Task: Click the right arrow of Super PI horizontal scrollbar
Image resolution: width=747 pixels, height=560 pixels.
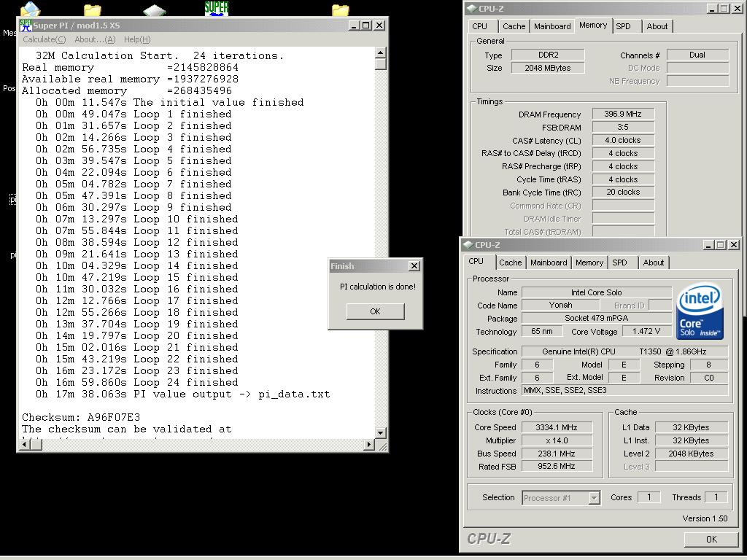Action: coord(368,444)
